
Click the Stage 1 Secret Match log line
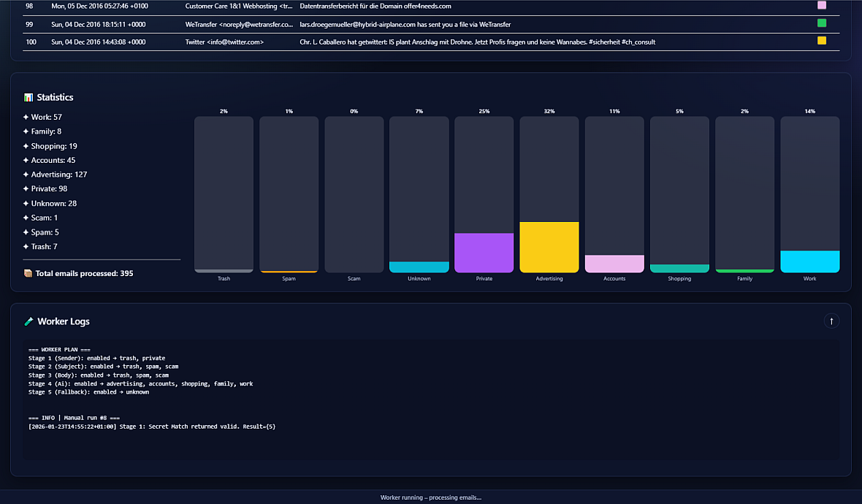(x=152, y=426)
